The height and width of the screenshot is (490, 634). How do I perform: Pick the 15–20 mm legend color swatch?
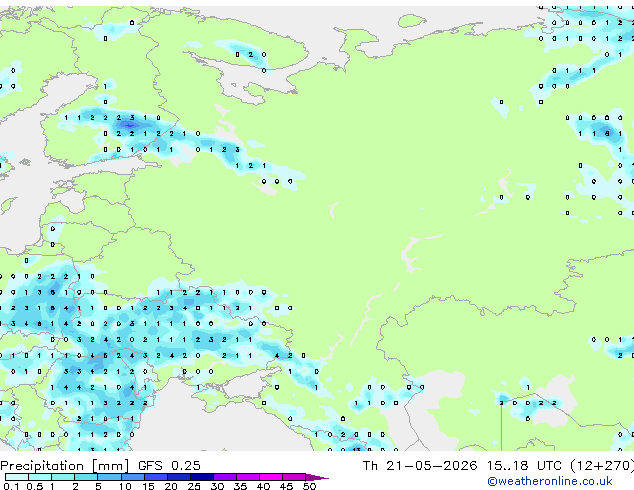click(x=156, y=477)
